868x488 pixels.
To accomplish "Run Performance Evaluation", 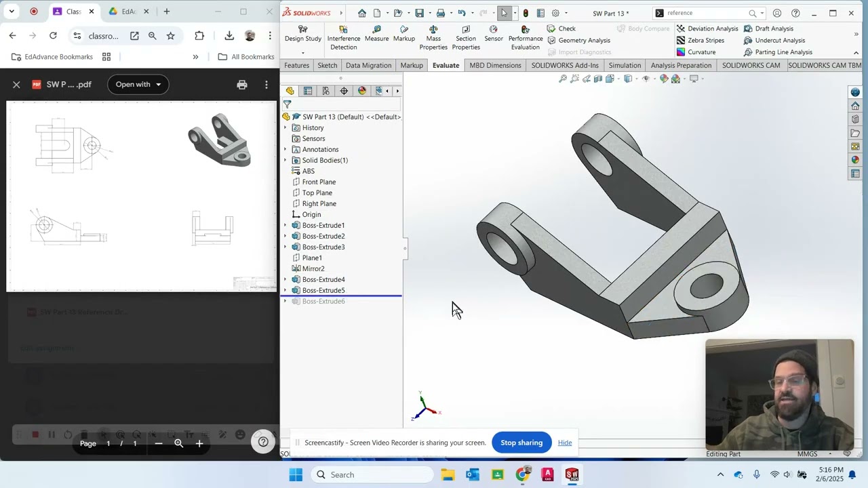I will [x=526, y=38].
